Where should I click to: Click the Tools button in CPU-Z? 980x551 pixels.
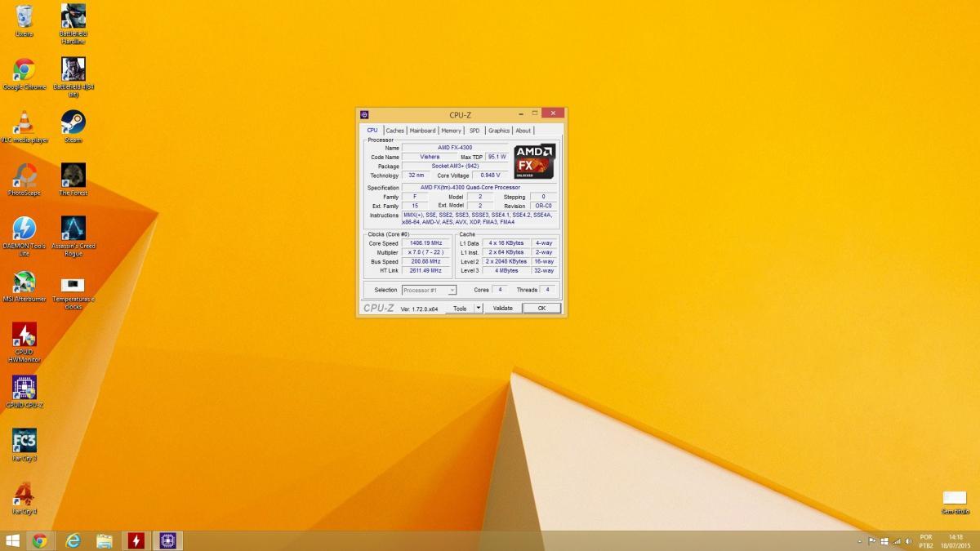460,309
